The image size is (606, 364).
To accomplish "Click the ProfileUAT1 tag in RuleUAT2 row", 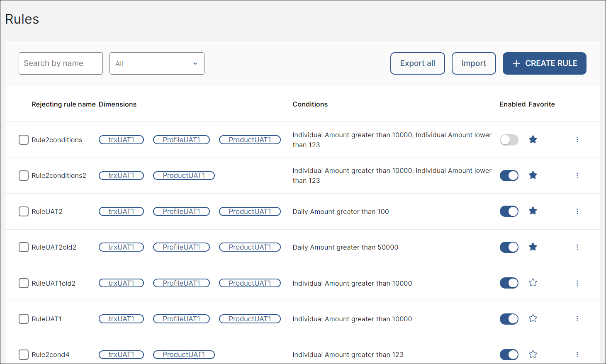I will tap(181, 211).
